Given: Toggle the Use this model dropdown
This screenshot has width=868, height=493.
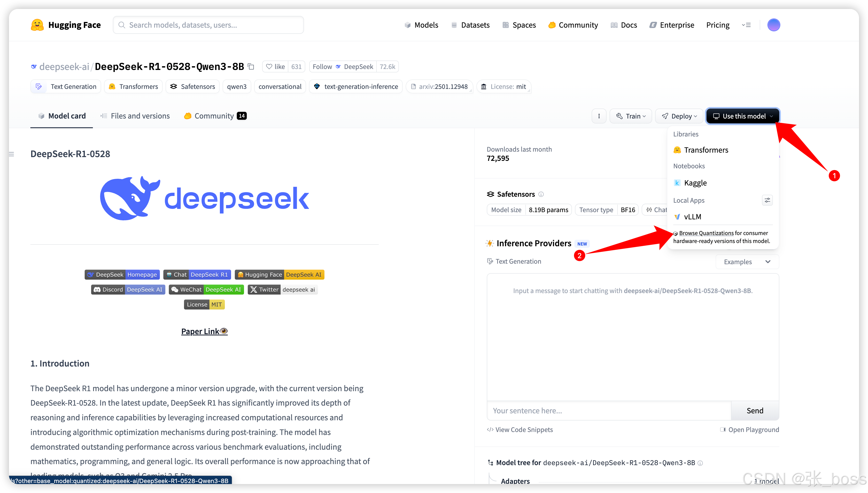Looking at the screenshot, I should pyautogui.click(x=743, y=116).
